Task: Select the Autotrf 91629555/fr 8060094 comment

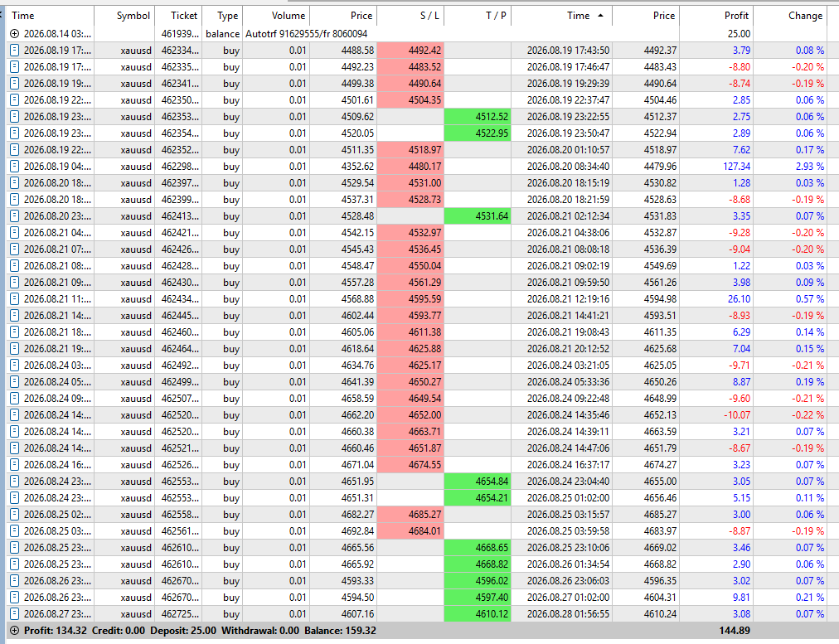Action: (307, 34)
